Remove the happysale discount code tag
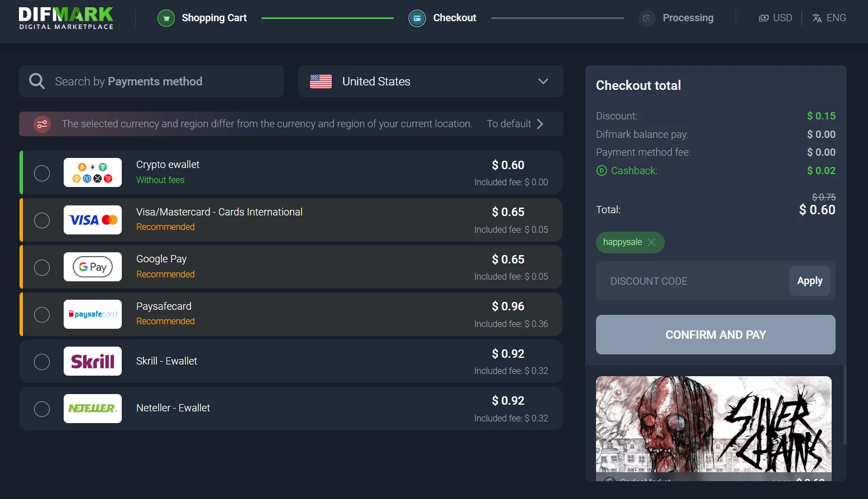868x499 pixels. [x=651, y=242]
